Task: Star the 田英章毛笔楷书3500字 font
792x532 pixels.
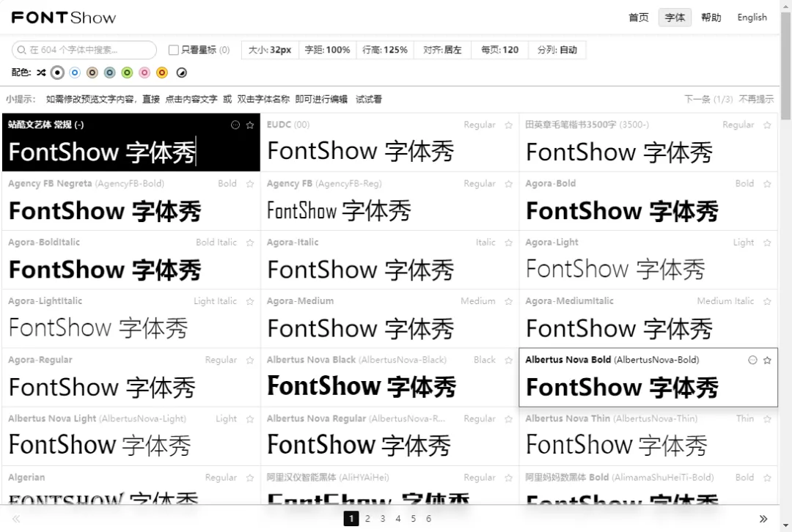Action: (x=767, y=125)
